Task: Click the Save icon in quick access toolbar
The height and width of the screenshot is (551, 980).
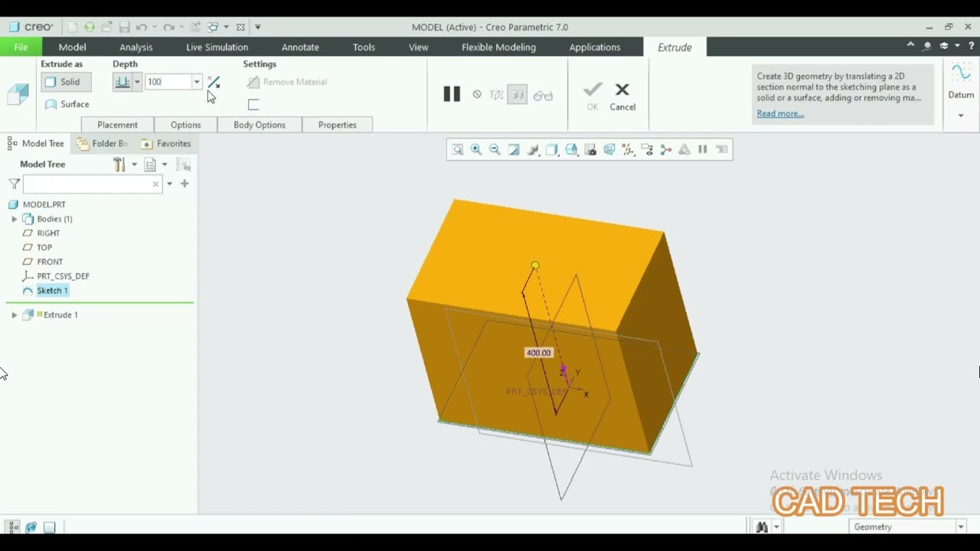Action: click(x=124, y=27)
